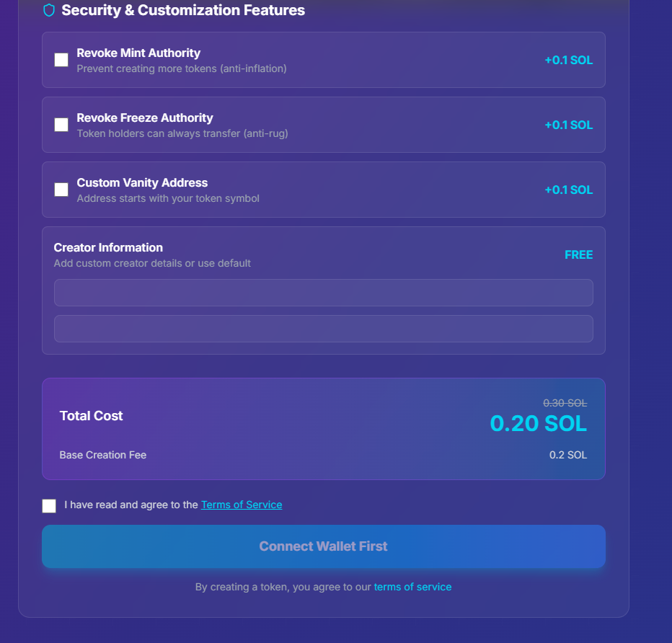672x643 pixels.
Task: Enable the Revoke Mint Authority checkbox
Action: click(61, 60)
